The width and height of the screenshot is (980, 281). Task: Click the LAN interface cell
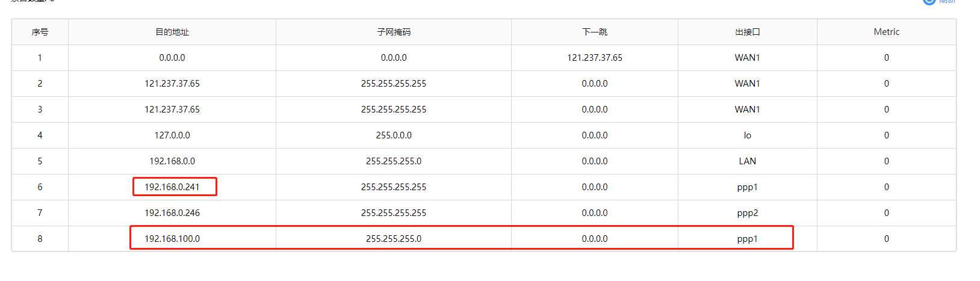pyautogui.click(x=747, y=161)
